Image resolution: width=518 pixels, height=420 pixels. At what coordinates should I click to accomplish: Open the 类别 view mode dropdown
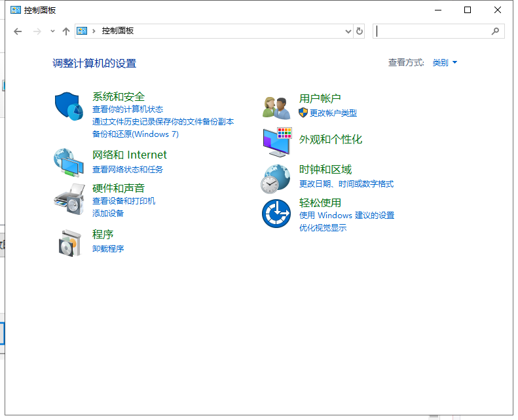tap(445, 62)
